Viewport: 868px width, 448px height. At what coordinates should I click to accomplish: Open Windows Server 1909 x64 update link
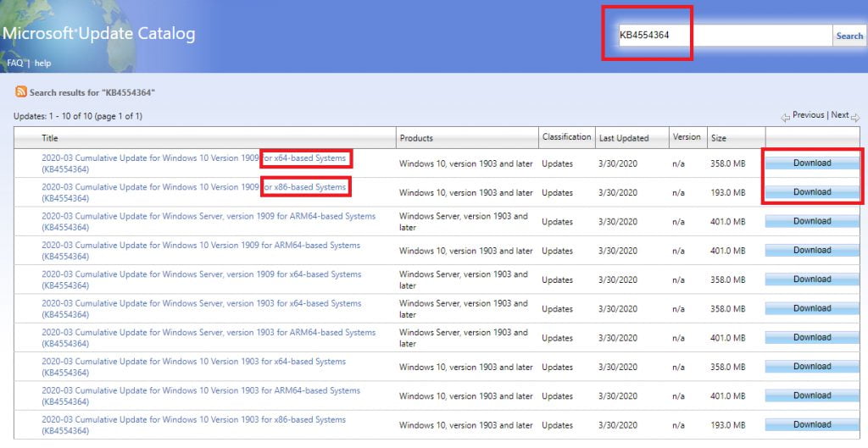202,279
